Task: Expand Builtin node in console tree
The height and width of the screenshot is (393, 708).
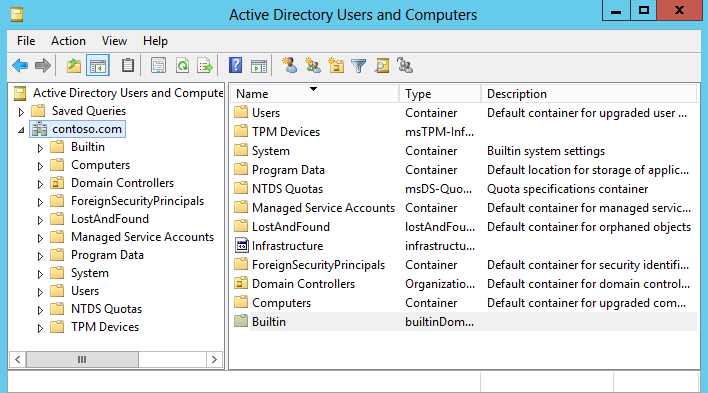Action: 40,148
